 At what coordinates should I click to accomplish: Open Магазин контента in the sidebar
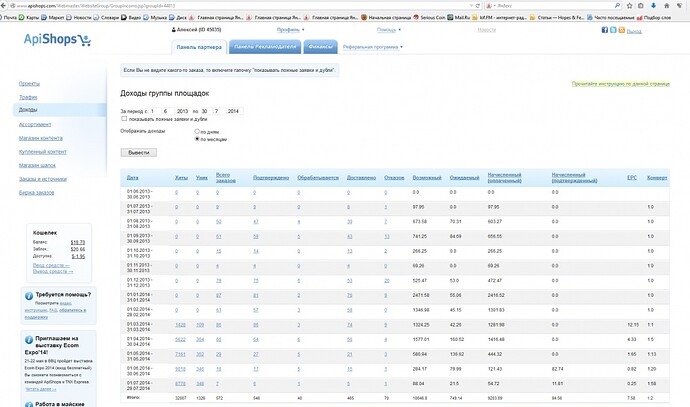(x=40, y=138)
